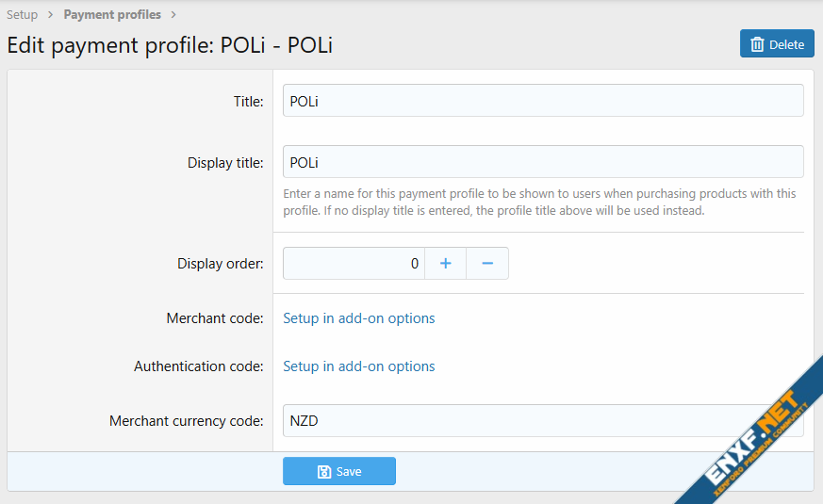Increase display order with plus button
This screenshot has width=823, height=504.
click(x=446, y=264)
